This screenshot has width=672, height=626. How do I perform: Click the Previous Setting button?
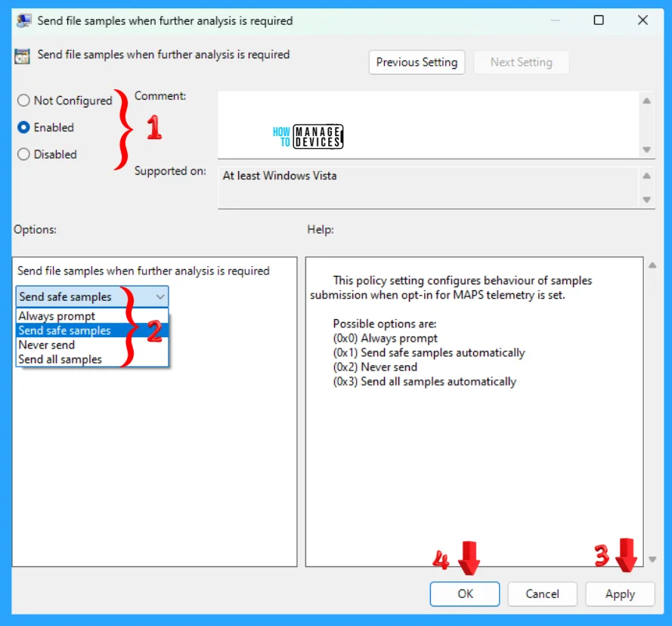coord(417,63)
